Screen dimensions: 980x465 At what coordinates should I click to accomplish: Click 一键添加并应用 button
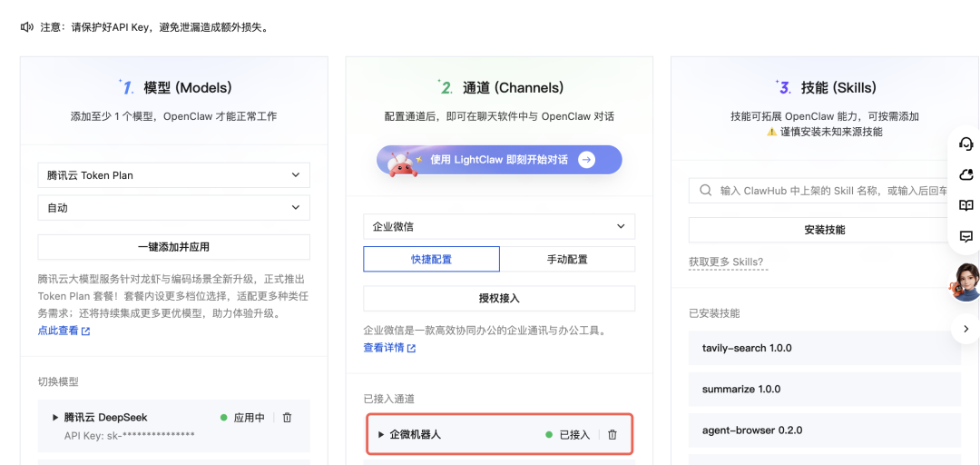coord(173,247)
